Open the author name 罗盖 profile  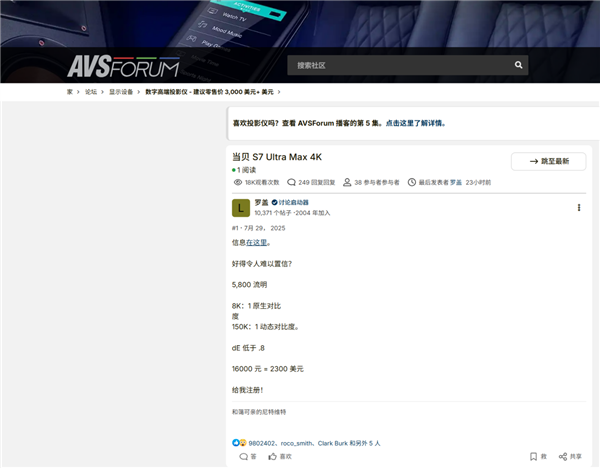pos(261,202)
